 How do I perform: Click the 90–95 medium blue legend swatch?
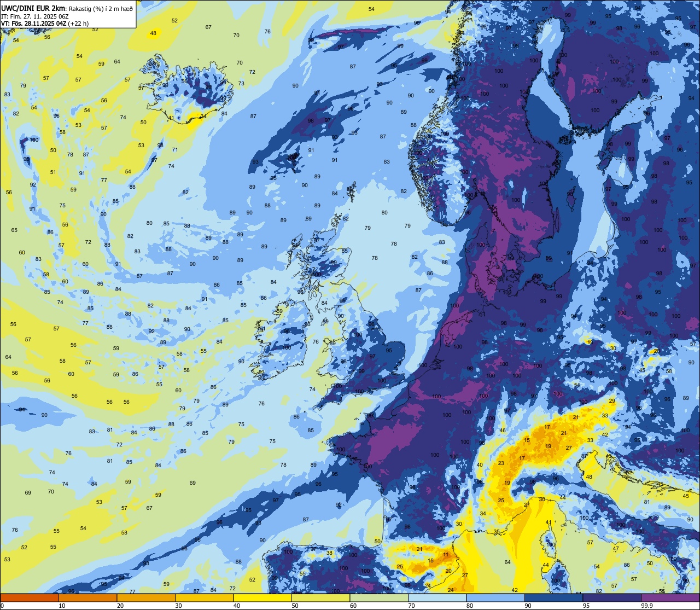[x=553, y=597]
